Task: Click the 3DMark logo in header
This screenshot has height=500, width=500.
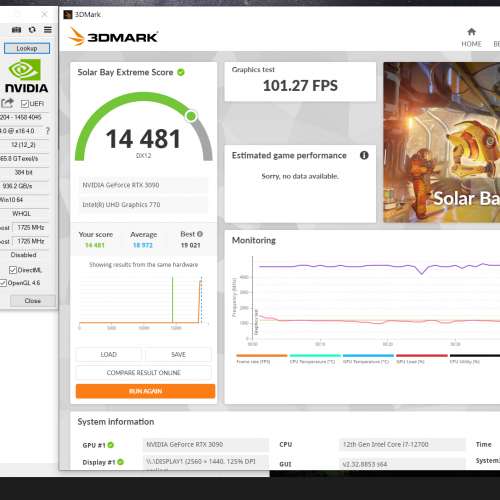Action: [112, 37]
